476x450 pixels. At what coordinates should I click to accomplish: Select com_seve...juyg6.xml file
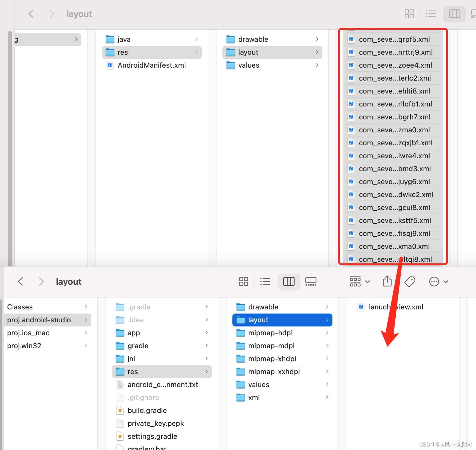coord(393,181)
